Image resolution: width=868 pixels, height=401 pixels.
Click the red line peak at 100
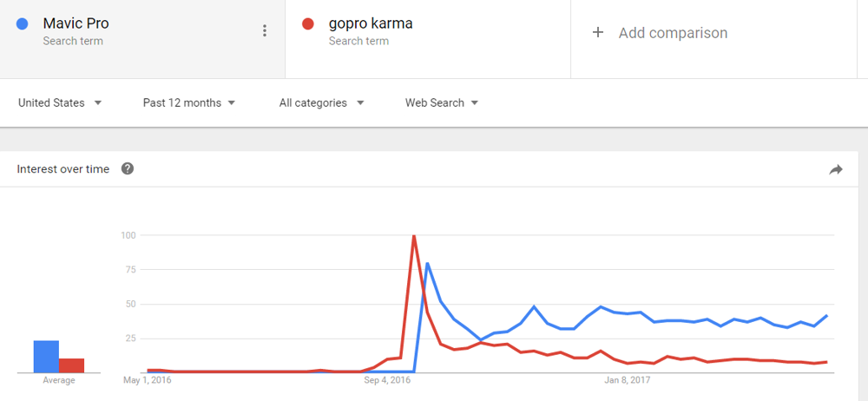[x=414, y=236]
